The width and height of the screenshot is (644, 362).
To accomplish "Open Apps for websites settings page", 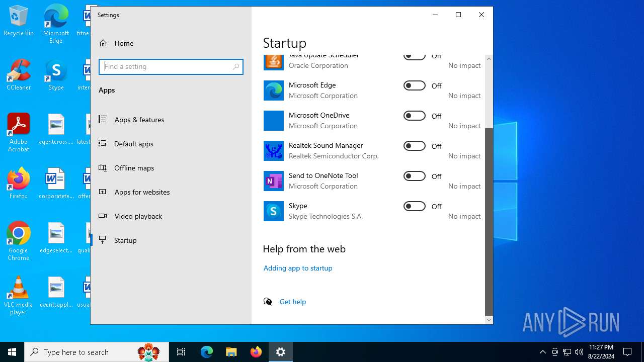I will coord(171,192).
